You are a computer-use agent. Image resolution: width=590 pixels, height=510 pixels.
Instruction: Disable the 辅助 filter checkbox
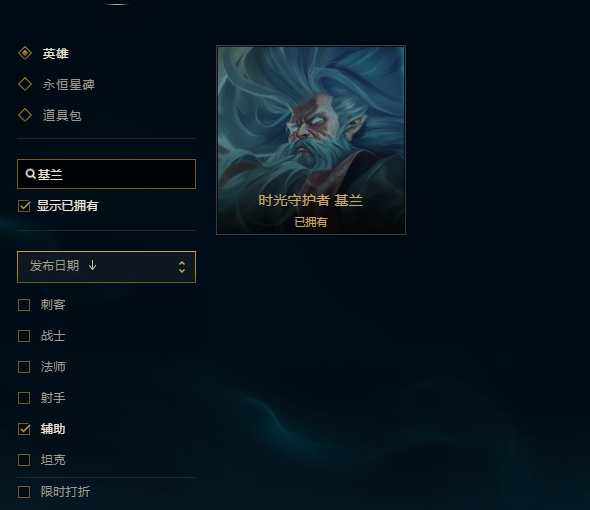[x=24, y=429]
